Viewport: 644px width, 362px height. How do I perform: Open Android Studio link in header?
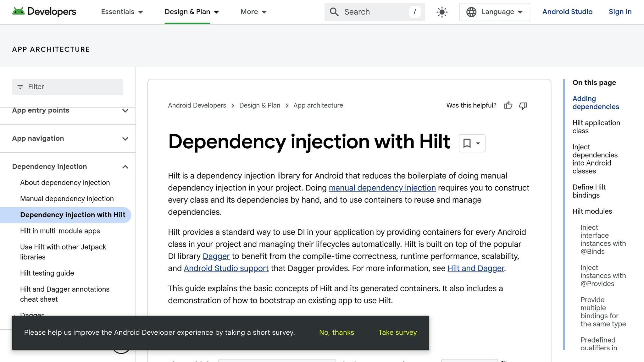click(x=567, y=12)
